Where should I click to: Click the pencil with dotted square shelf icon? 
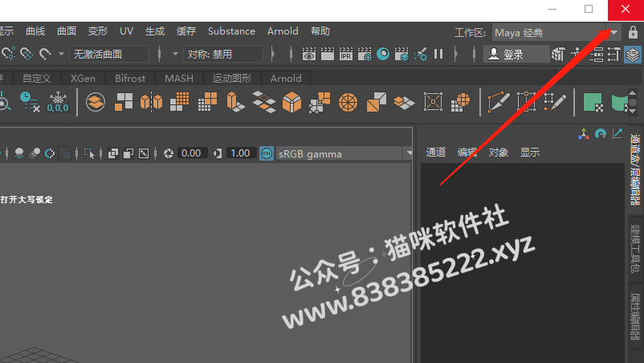coord(555,102)
